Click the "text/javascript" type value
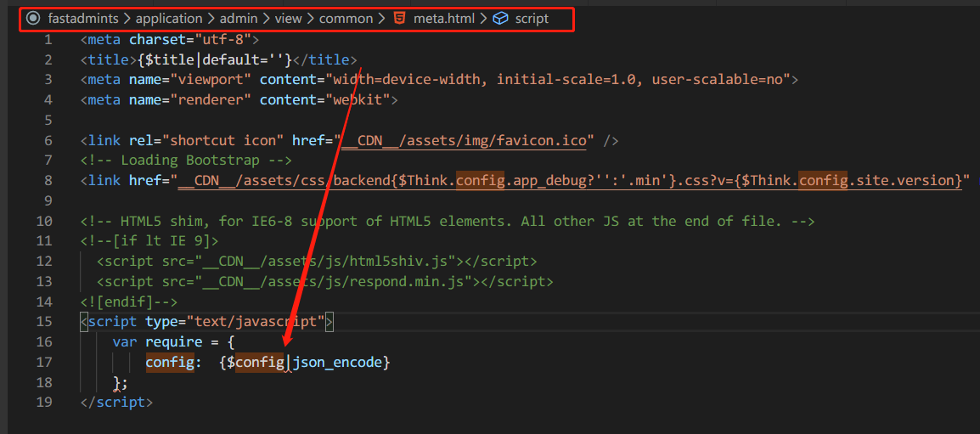The image size is (980, 434). pyautogui.click(x=255, y=322)
